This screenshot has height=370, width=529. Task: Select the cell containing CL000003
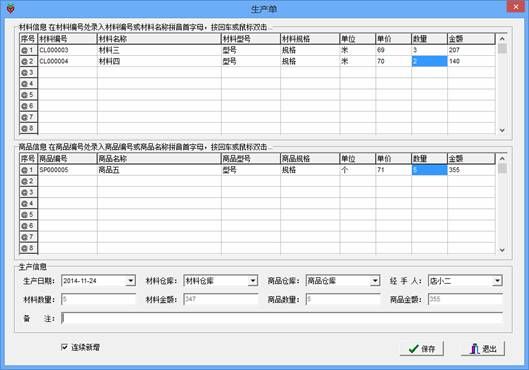pos(67,50)
